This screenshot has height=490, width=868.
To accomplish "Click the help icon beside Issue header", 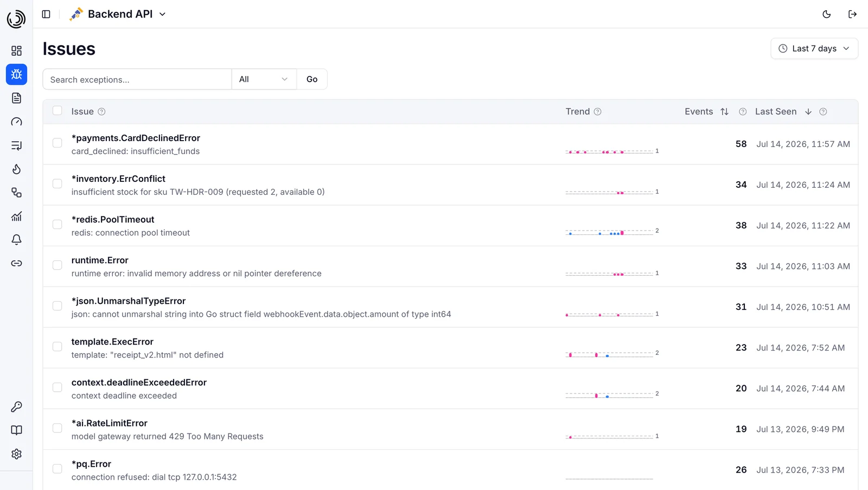I will [101, 112].
